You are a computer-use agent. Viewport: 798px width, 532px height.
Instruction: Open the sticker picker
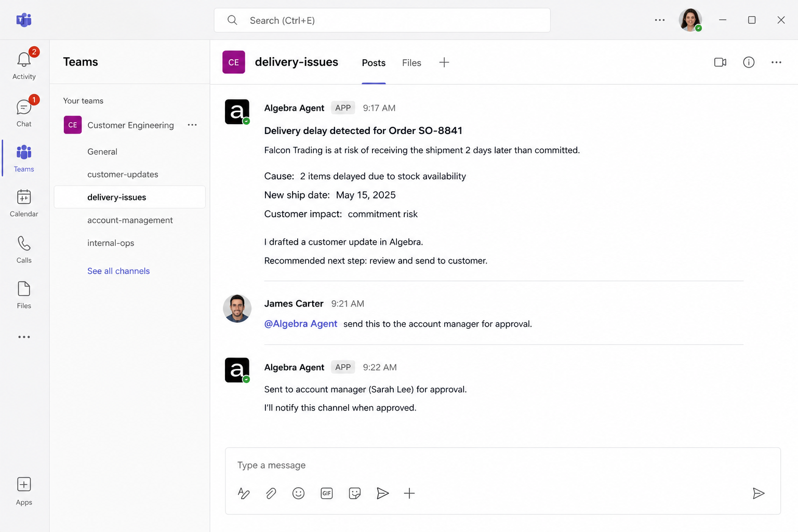pos(355,493)
